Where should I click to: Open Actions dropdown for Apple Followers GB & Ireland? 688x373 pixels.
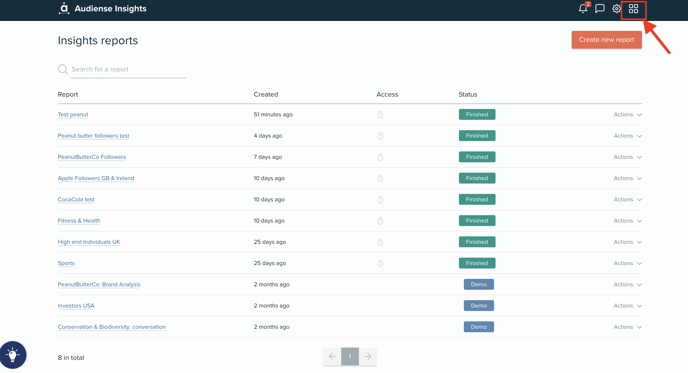tap(627, 178)
